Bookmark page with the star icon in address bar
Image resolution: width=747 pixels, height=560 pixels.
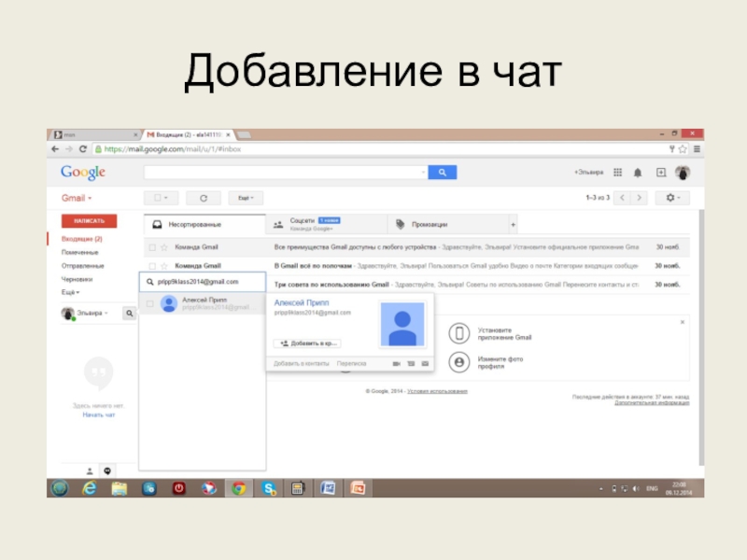[x=683, y=149]
